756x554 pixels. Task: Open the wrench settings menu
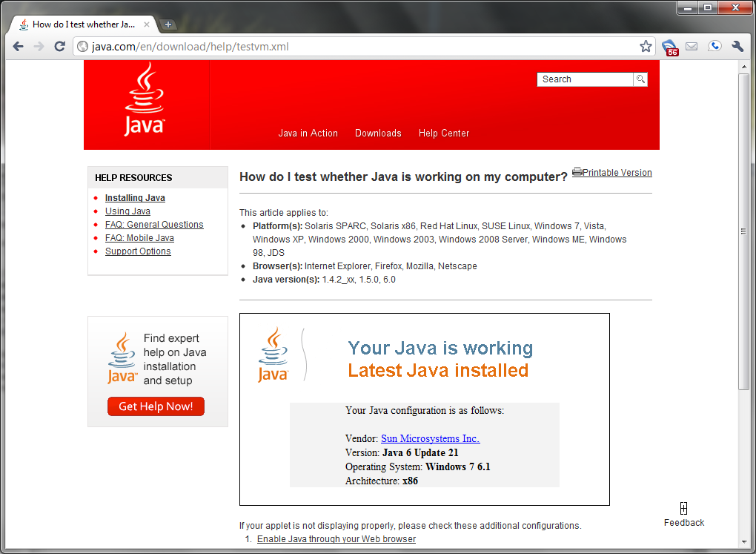737,47
